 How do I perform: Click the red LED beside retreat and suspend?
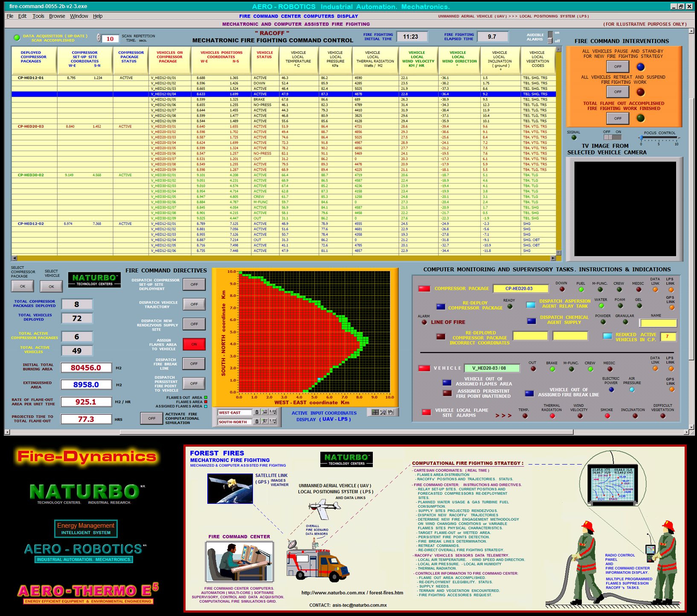tap(640, 92)
